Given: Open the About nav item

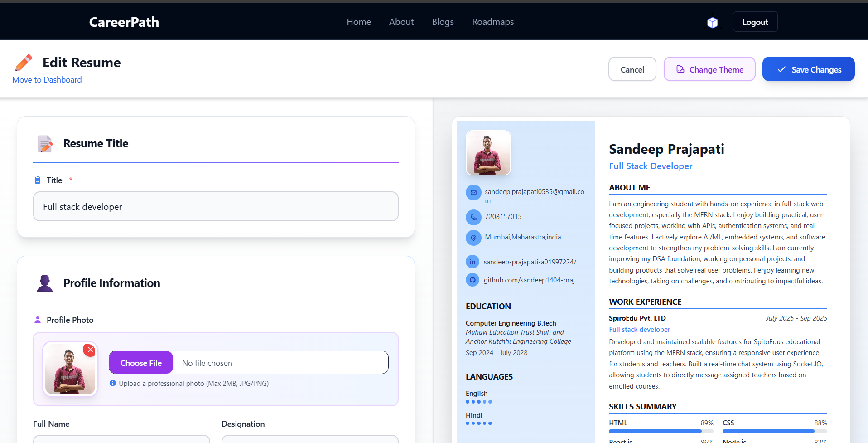Looking at the screenshot, I should [401, 22].
